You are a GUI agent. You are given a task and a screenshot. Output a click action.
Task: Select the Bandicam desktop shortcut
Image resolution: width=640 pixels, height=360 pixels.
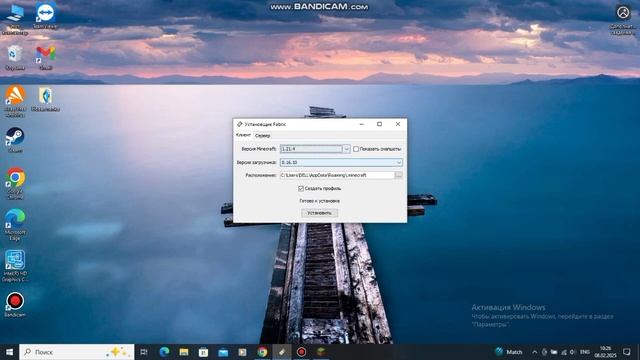(15, 304)
